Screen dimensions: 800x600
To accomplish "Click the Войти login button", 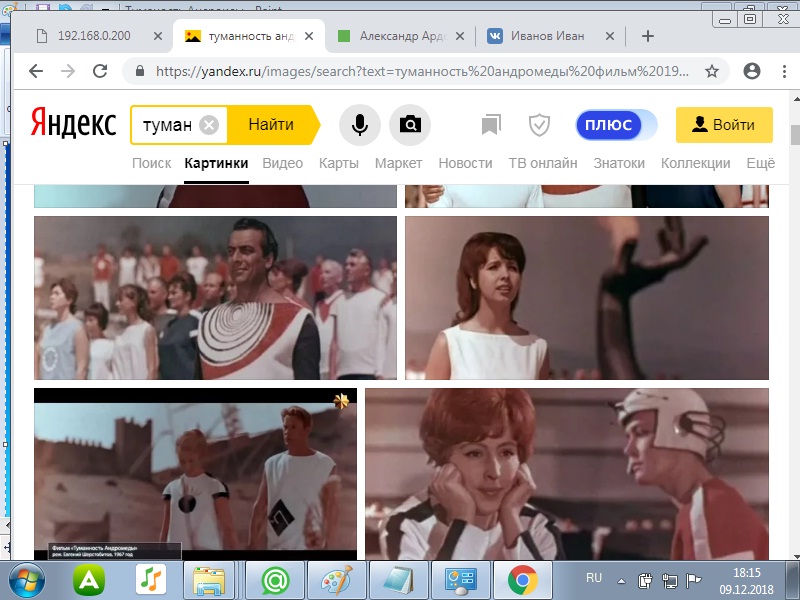I will click(724, 124).
